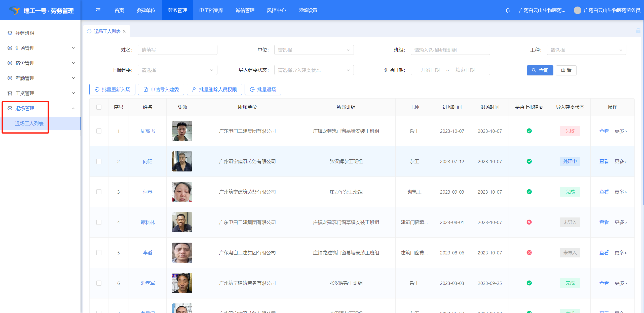
Task: Switch to the 电子档案库 top menu
Action: (x=211, y=10)
